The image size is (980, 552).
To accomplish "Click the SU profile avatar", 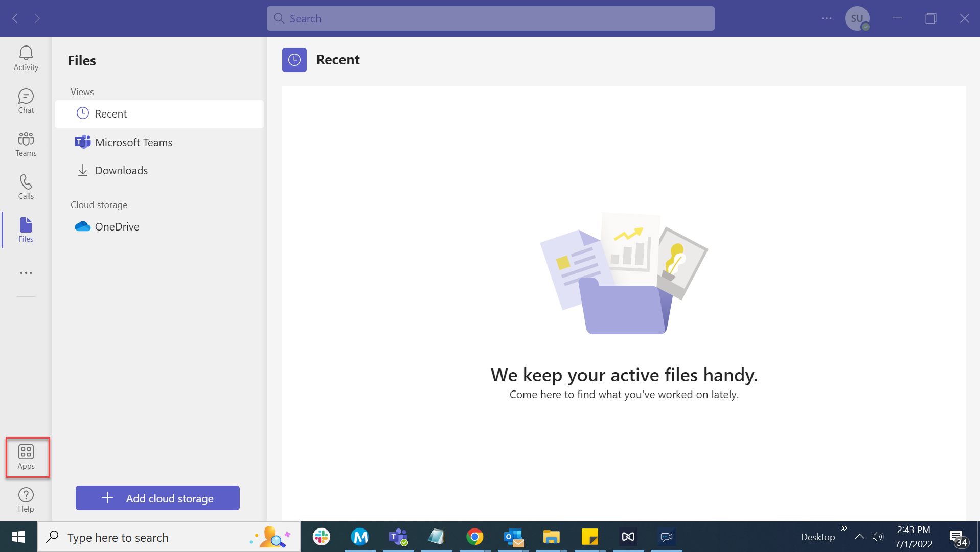I will 857,18.
